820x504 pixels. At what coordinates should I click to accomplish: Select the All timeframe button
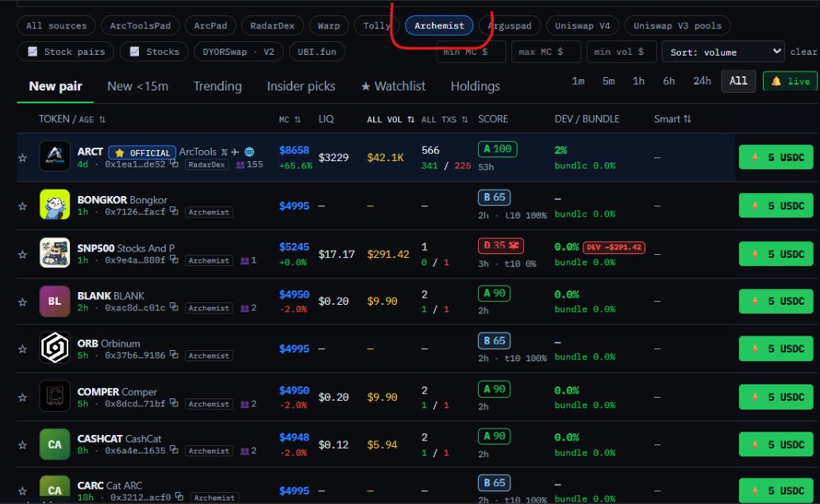pos(738,81)
